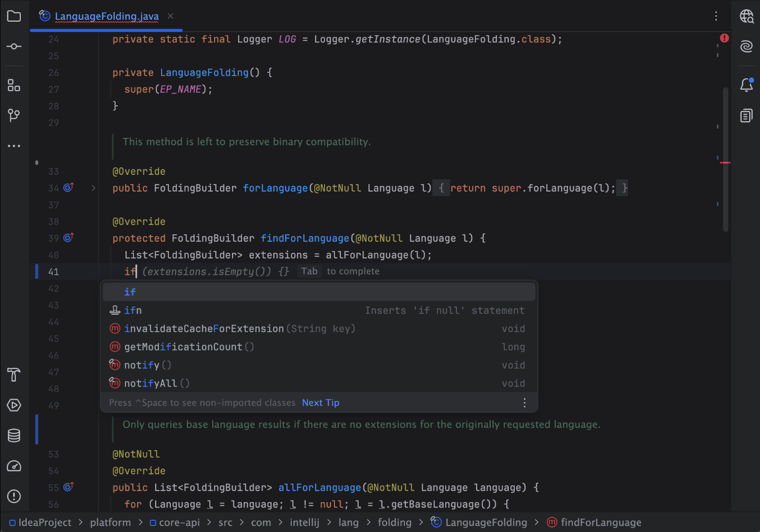Open the Commit tool window
This screenshot has height=532, width=760.
pos(14,46)
